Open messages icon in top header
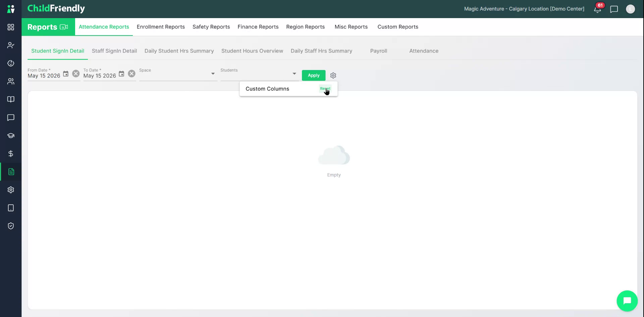Image resolution: width=644 pixels, height=317 pixels. click(614, 9)
